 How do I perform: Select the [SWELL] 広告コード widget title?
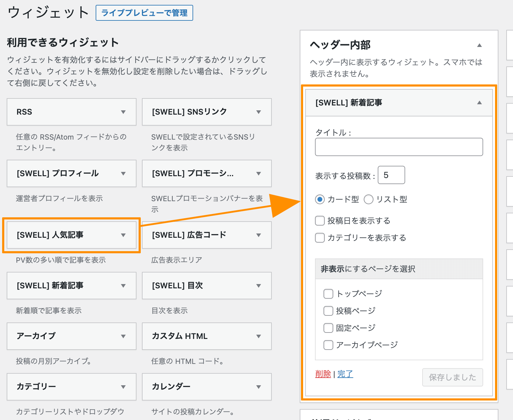point(189,235)
